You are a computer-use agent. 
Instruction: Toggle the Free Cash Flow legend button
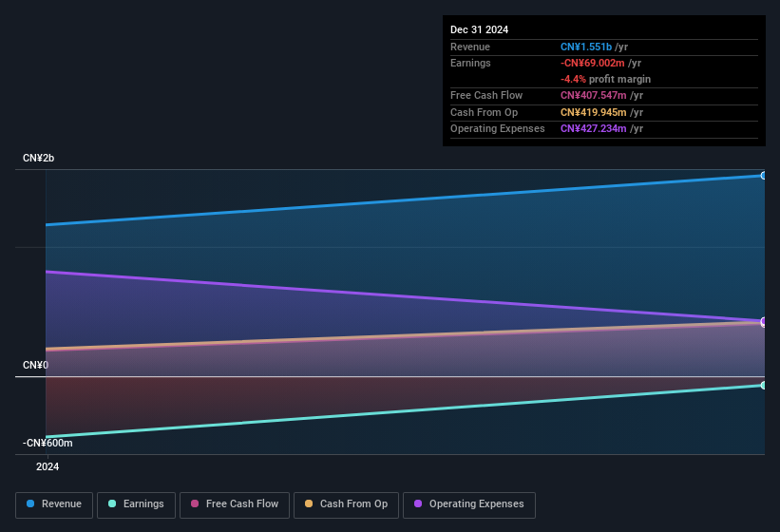235,504
